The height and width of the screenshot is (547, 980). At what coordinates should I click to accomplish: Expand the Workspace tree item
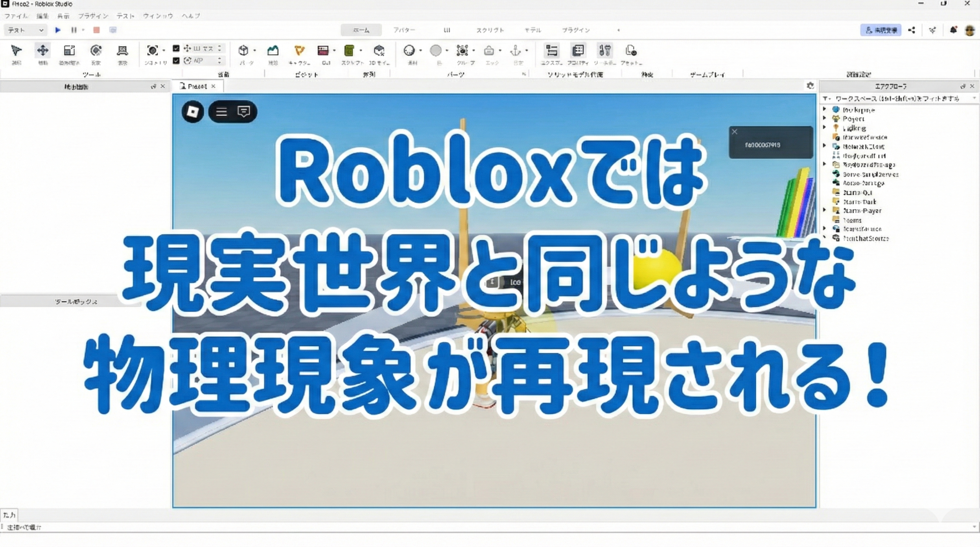(x=825, y=109)
